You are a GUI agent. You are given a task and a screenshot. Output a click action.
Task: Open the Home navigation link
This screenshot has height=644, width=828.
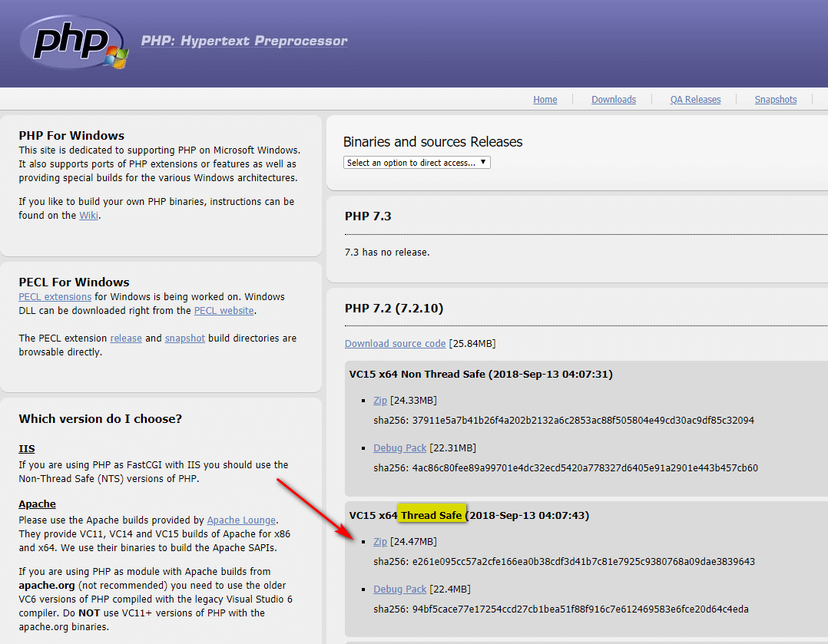pyautogui.click(x=545, y=100)
